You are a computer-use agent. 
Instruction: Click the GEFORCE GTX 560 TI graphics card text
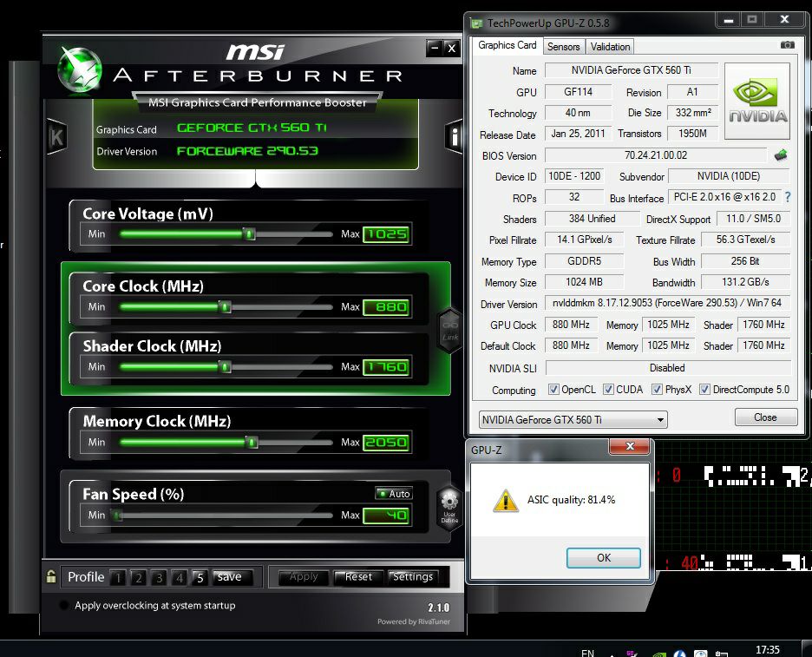(x=252, y=128)
